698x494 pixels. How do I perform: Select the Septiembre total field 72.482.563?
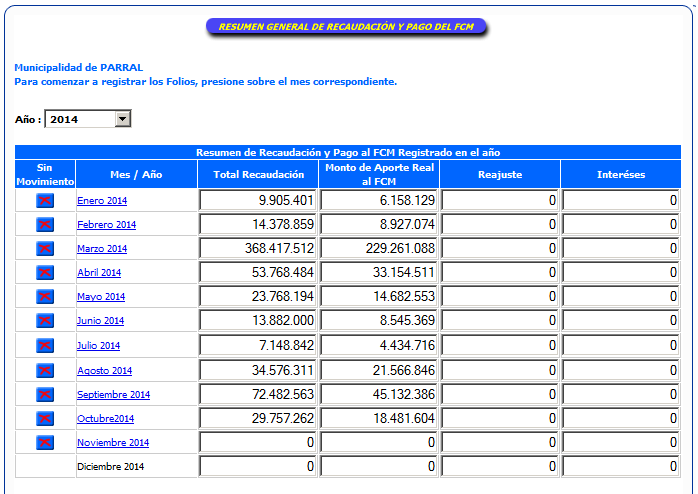pyautogui.click(x=258, y=395)
